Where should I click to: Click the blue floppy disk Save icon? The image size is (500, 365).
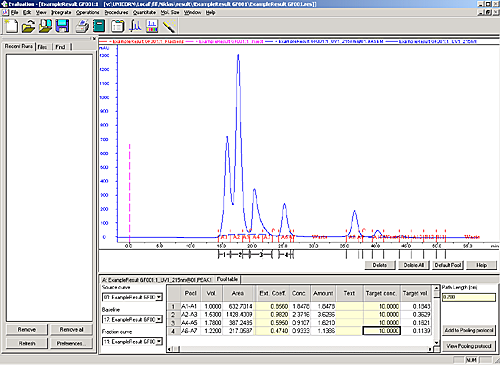coord(62,26)
